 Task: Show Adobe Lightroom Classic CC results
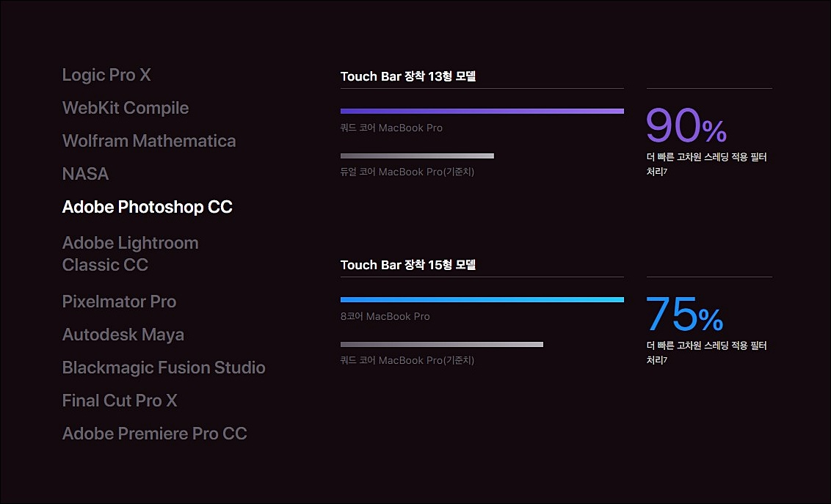click(x=131, y=254)
